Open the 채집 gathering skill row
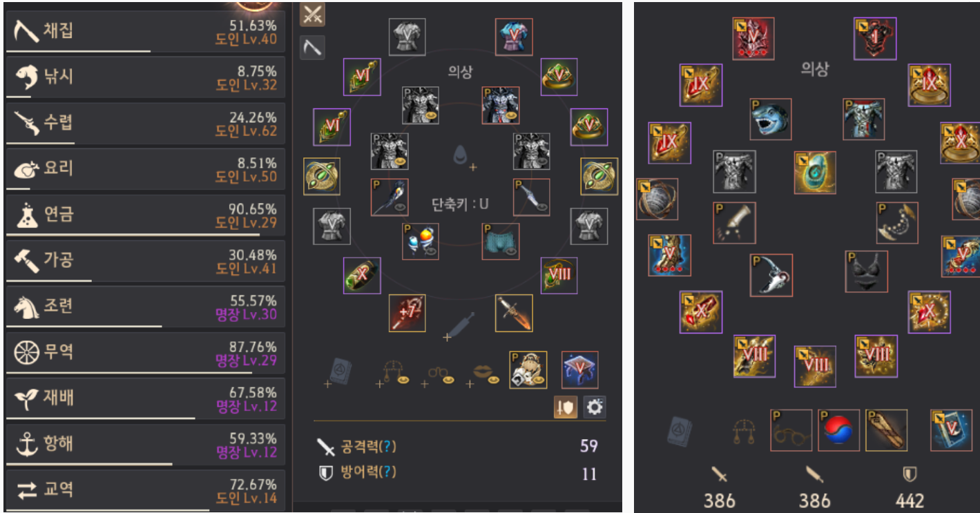 pyautogui.click(x=145, y=31)
